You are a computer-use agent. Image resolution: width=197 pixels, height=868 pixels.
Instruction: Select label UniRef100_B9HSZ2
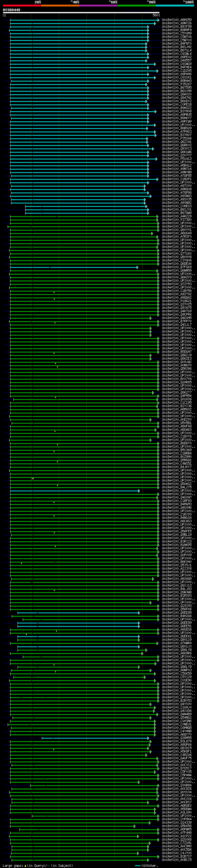pos(177,108)
